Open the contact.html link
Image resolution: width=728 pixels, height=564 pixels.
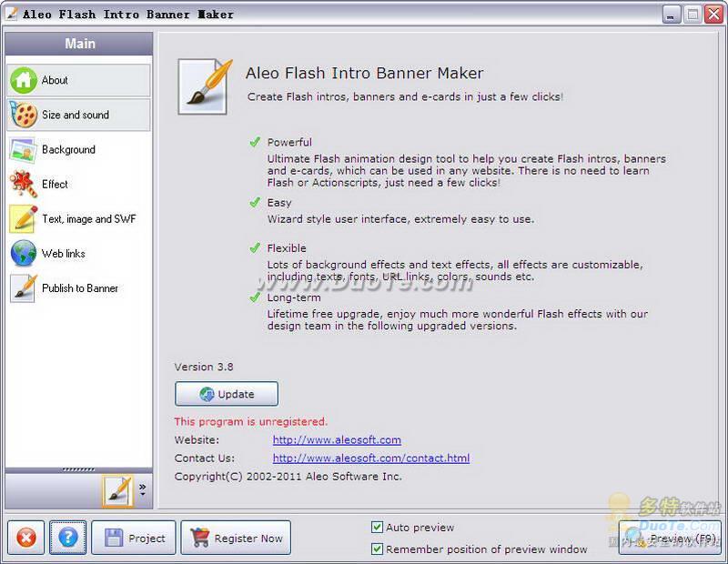[371, 458]
